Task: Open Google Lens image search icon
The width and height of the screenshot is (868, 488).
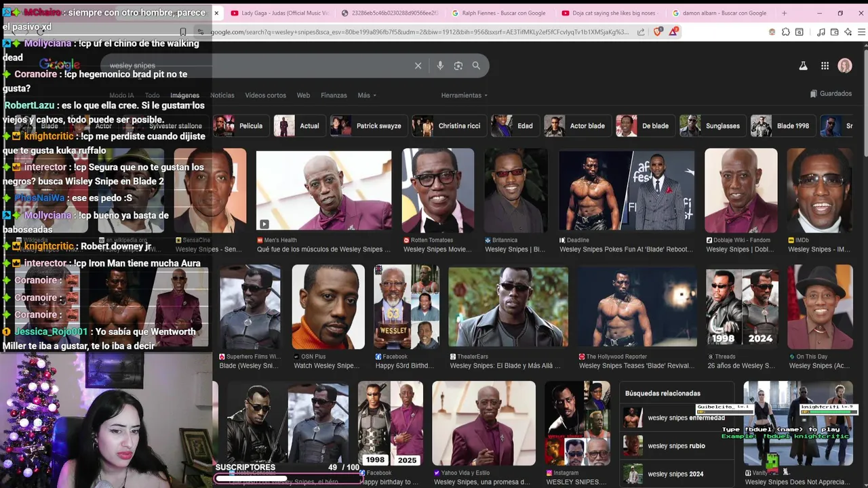Action: click(458, 66)
